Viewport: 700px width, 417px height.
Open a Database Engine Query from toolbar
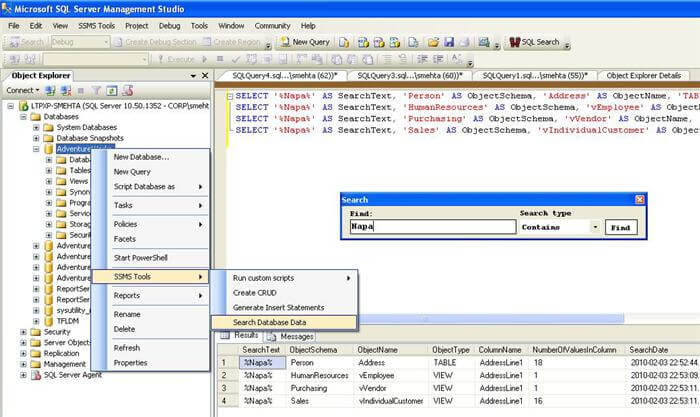tap(343, 42)
